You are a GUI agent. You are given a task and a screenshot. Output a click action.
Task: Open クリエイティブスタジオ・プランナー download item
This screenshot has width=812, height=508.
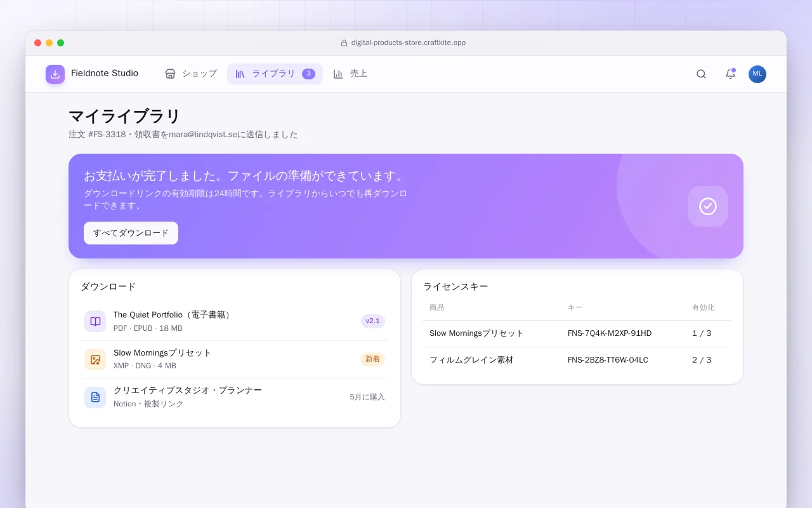click(x=235, y=398)
